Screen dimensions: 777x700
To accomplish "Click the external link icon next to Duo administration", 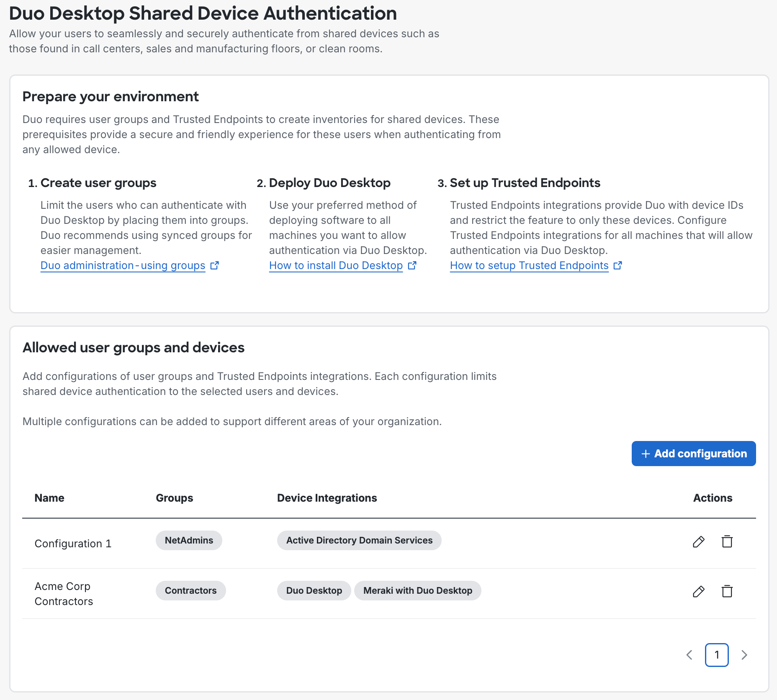I will tap(215, 265).
